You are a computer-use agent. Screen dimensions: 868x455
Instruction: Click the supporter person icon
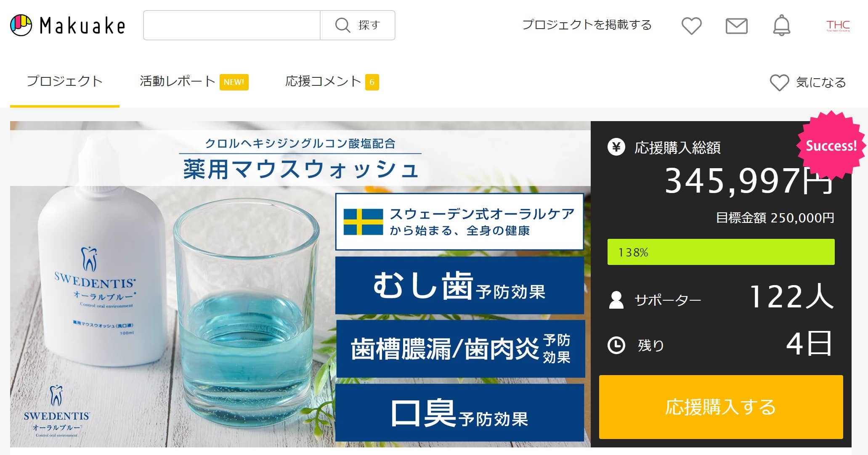[616, 300]
